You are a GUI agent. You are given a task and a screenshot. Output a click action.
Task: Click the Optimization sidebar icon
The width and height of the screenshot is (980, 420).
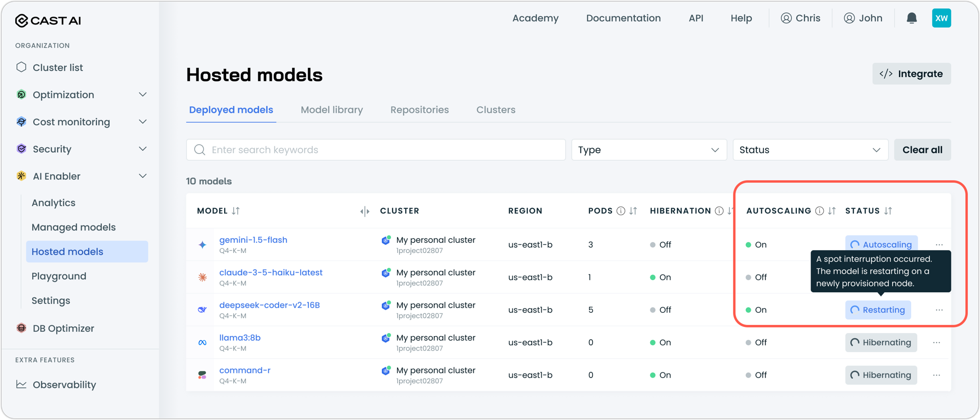coord(21,95)
